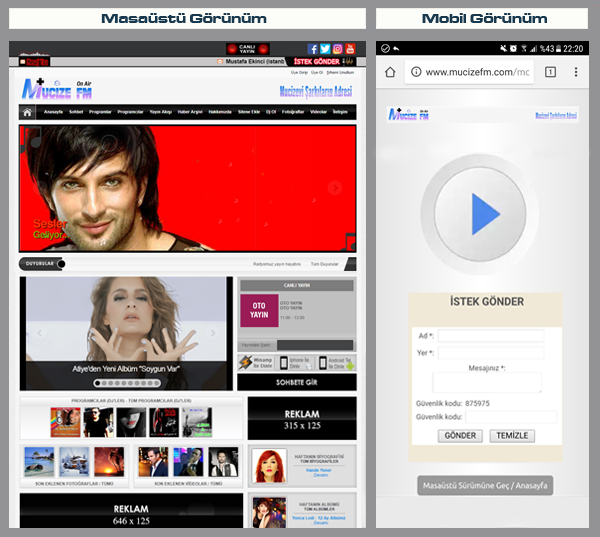This screenshot has height=537, width=600.
Task: Open the Facebook page icon
Action: (313, 48)
